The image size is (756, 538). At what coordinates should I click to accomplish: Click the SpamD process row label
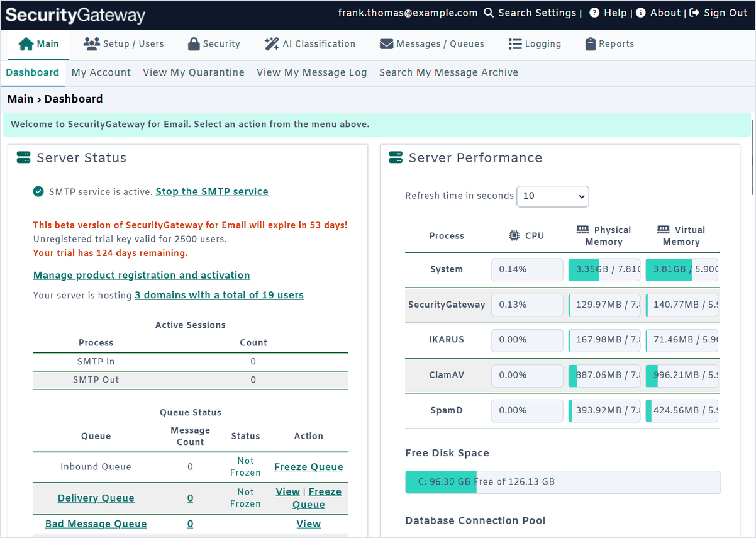447,410
